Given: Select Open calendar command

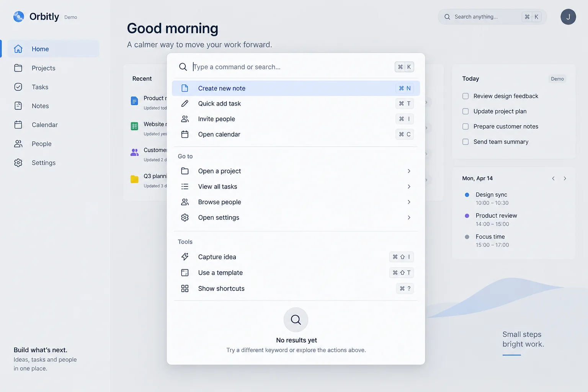Looking at the screenshot, I should point(296,134).
